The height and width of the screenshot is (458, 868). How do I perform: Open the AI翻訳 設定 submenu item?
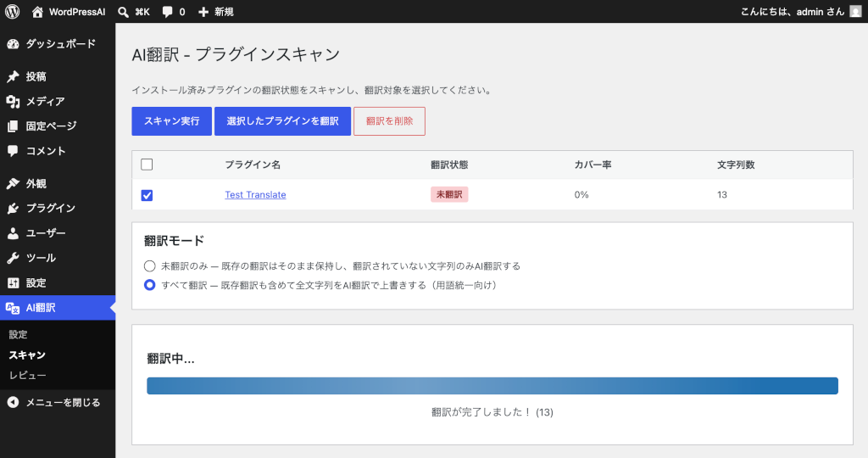pos(18,334)
